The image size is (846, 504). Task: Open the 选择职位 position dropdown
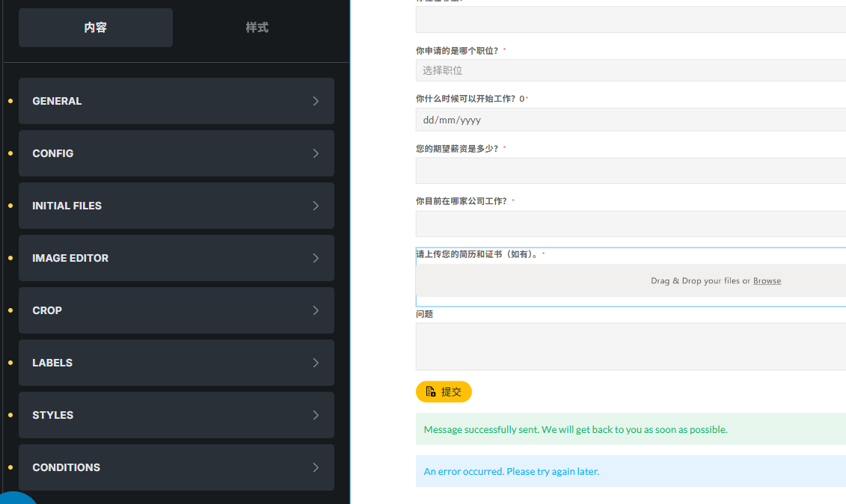[x=630, y=70]
